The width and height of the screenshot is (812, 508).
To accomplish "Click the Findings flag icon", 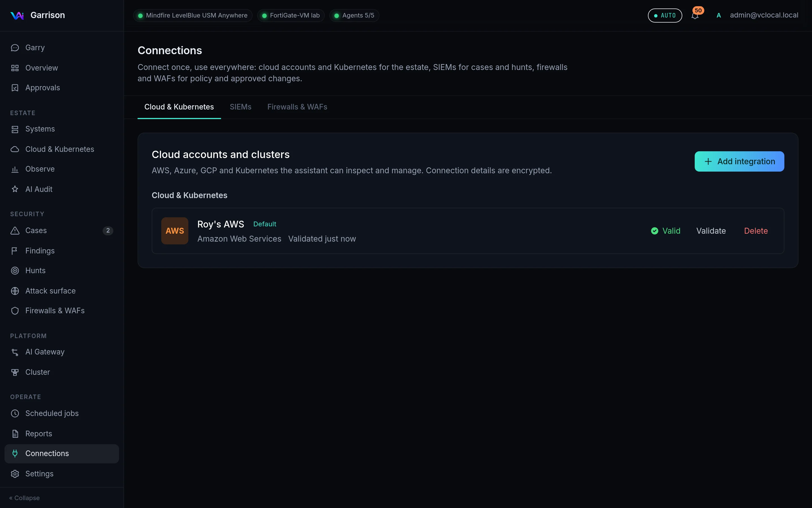I will (x=15, y=251).
